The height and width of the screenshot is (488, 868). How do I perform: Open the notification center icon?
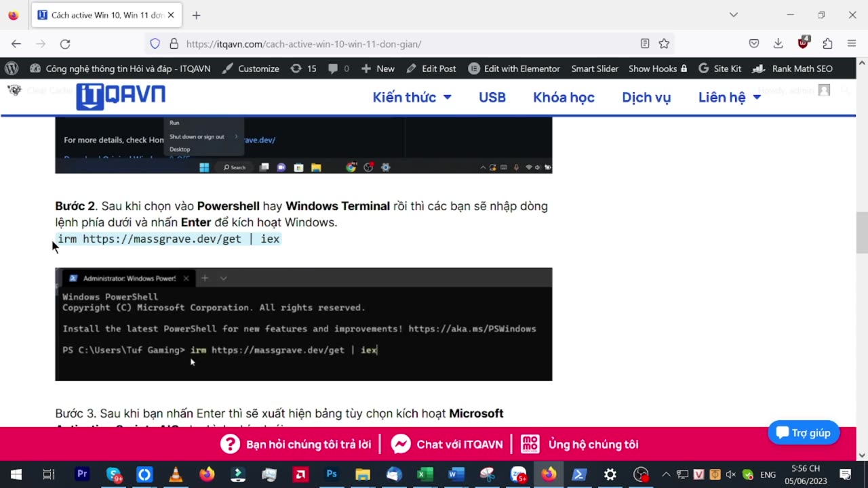click(x=846, y=474)
